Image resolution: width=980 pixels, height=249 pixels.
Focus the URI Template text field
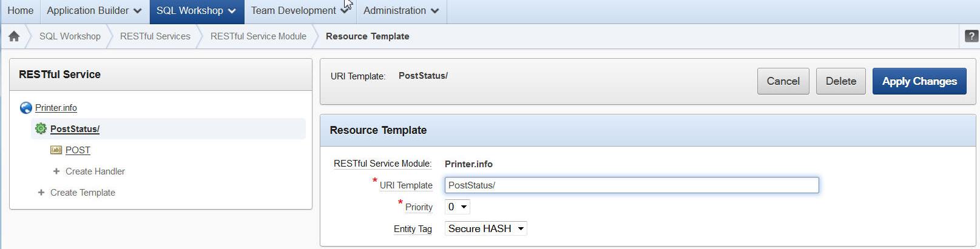631,185
